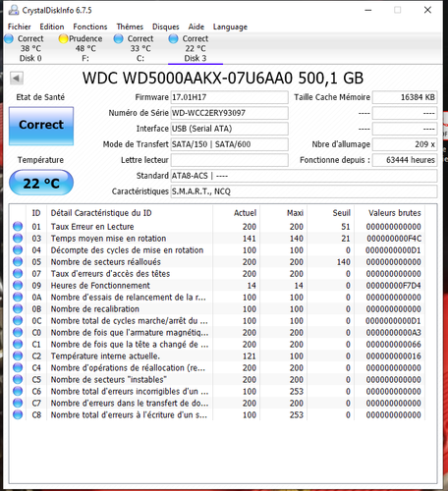Click status icon for Heures de Fonctionnement
Viewport: 448px width, 491px height.
(18, 285)
